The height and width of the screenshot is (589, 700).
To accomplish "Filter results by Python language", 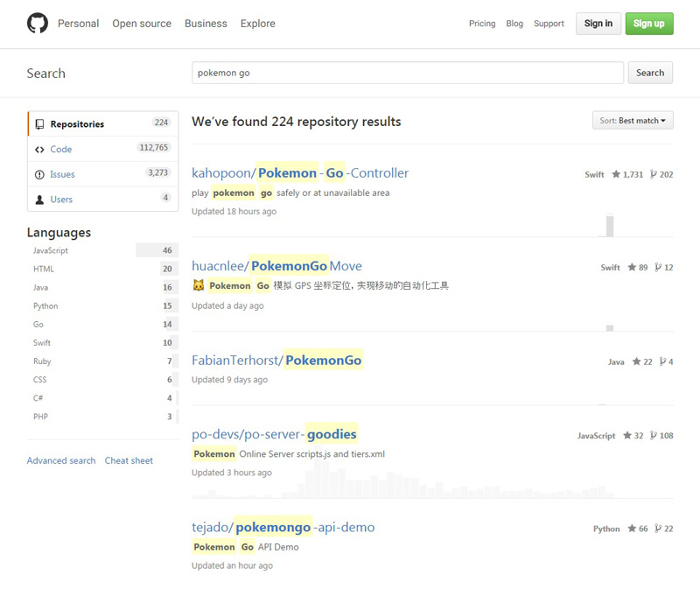I will tap(45, 306).
